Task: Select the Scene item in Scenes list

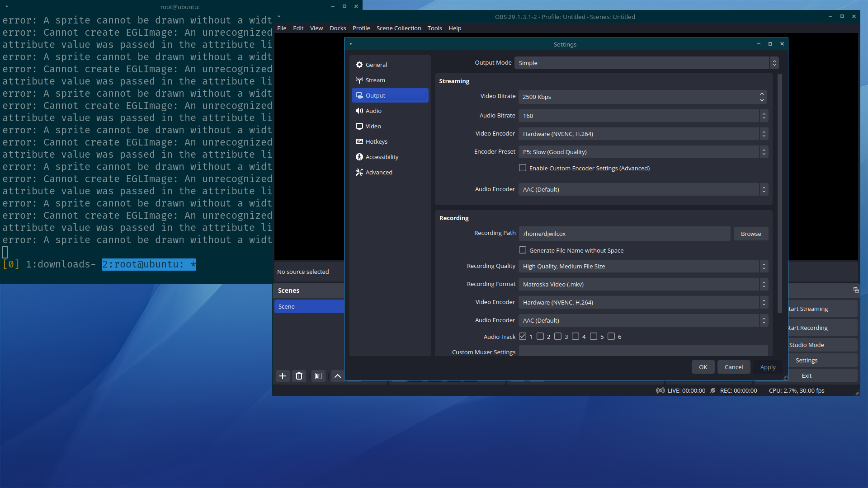Action: pyautogui.click(x=309, y=306)
